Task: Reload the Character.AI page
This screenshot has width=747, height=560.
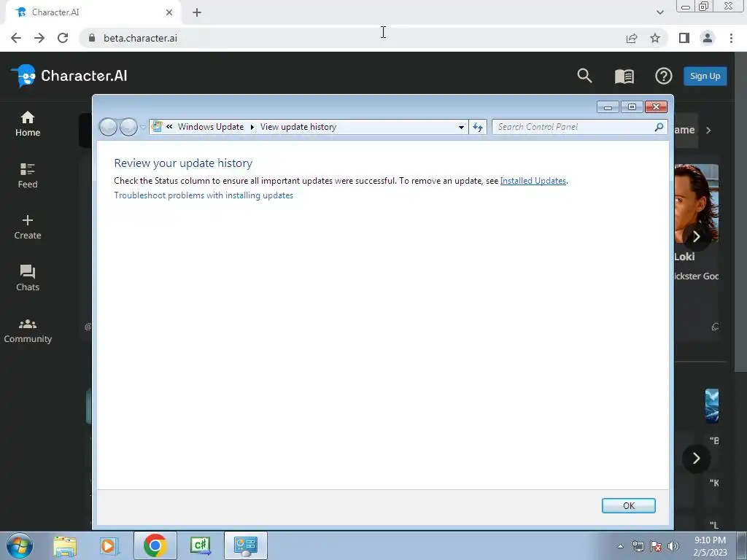Action: click(x=63, y=38)
